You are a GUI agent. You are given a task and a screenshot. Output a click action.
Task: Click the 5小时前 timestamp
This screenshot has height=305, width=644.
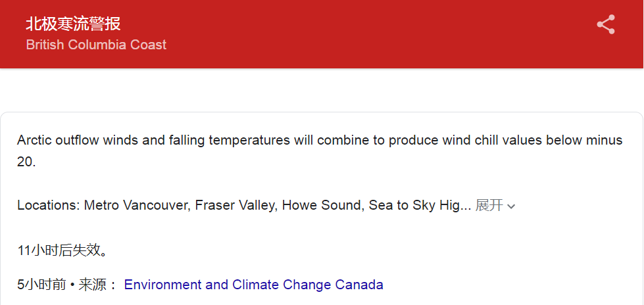click(41, 285)
